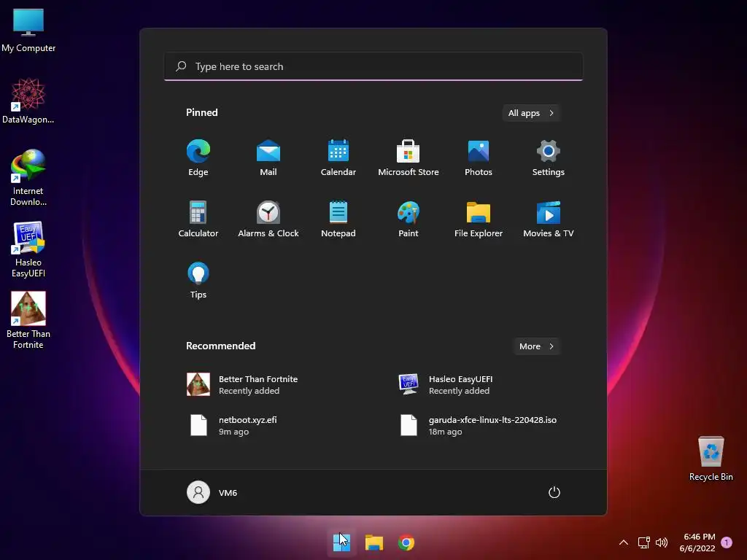Open File Explorer from pinned apps
The width and height of the screenshot is (747, 560).
[x=479, y=219]
